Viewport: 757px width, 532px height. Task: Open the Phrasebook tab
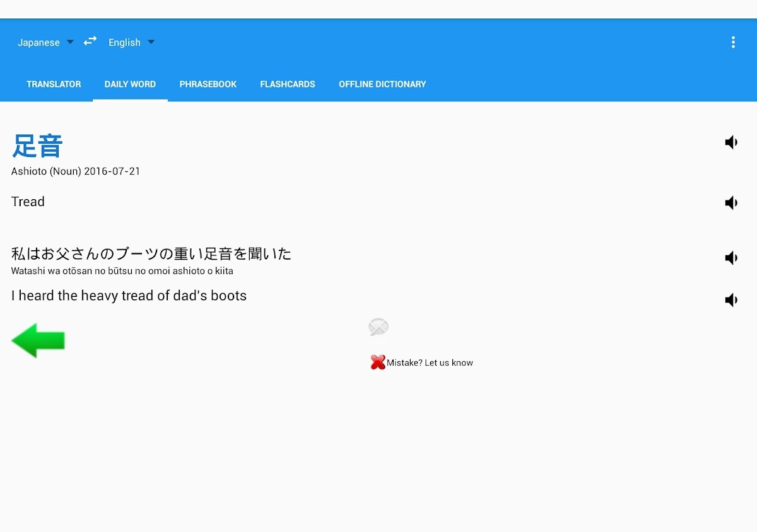208,84
